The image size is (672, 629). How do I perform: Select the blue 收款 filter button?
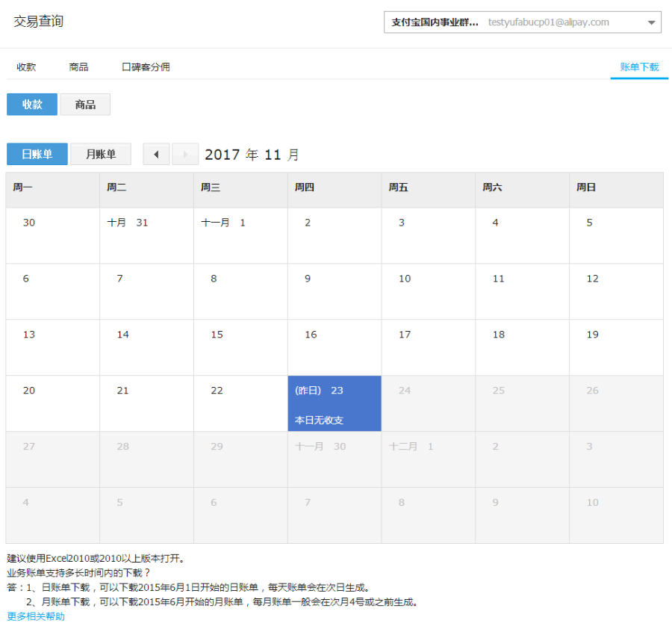(x=32, y=104)
